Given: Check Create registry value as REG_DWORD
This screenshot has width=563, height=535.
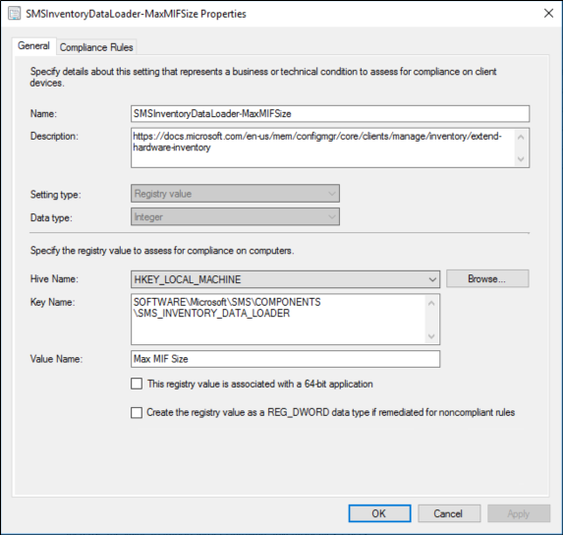Looking at the screenshot, I should pos(136,413).
